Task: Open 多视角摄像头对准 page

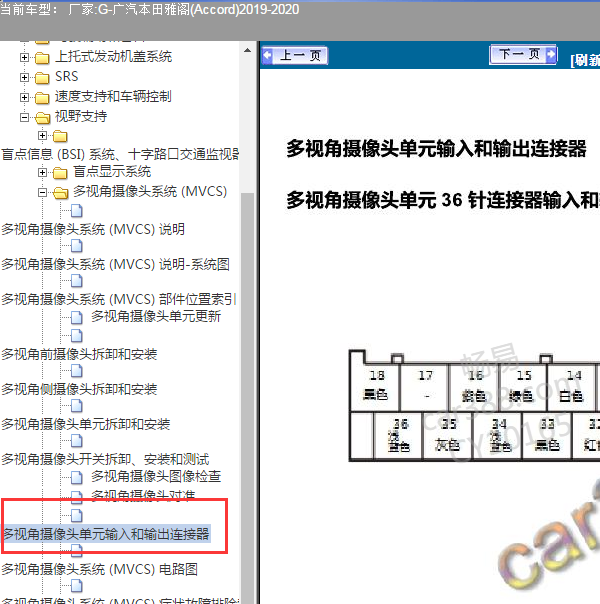Action: (x=143, y=496)
